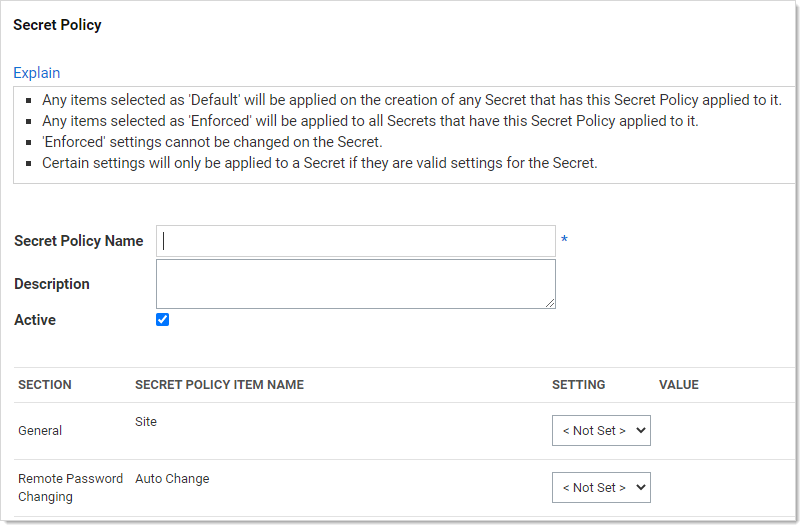Click the required asterisk beside the name field
This screenshot has width=804, height=529.
click(564, 240)
